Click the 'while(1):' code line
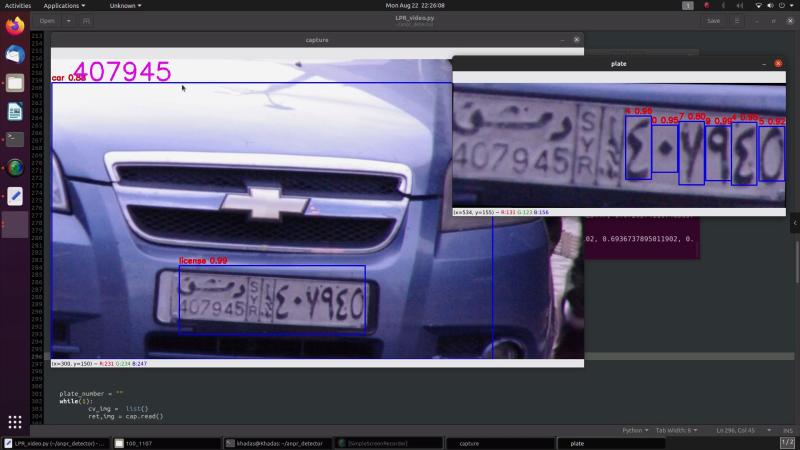This screenshot has width=800, height=450. click(x=76, y=401)
